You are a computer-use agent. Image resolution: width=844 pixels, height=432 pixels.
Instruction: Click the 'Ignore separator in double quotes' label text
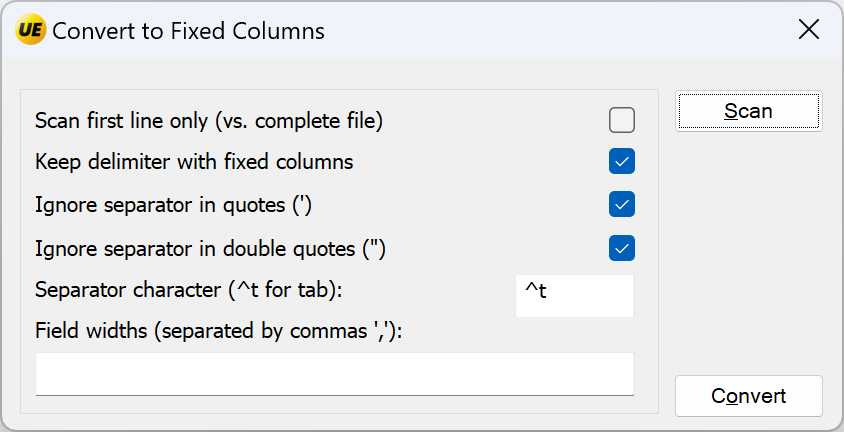tap(210, 249)
